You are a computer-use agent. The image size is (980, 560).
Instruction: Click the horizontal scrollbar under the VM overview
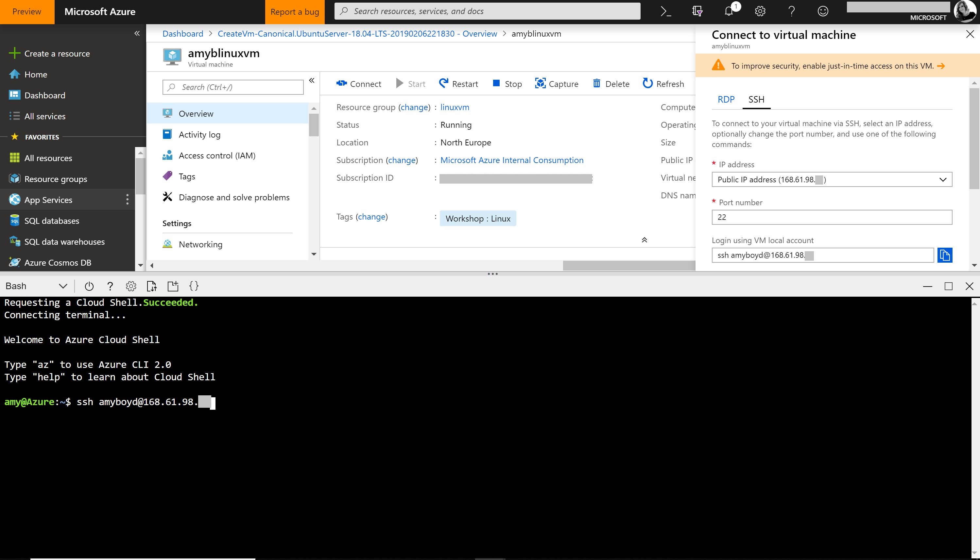tap(628, 265)
